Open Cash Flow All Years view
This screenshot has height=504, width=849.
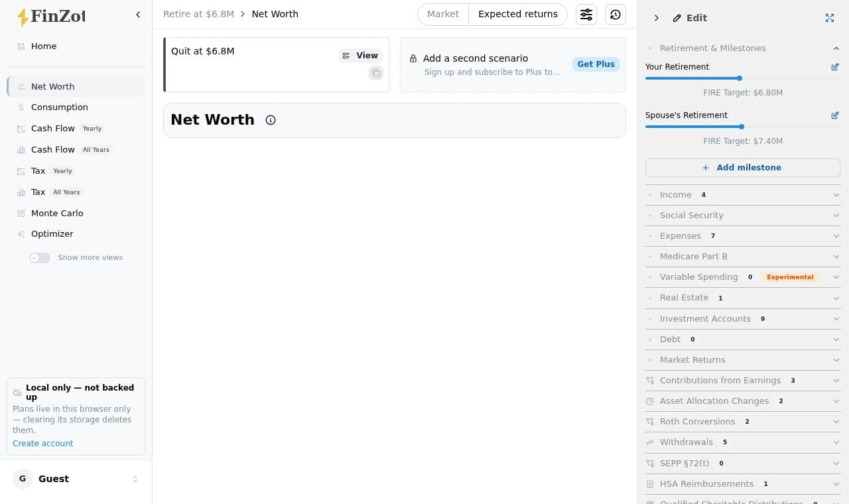(76, 150)
